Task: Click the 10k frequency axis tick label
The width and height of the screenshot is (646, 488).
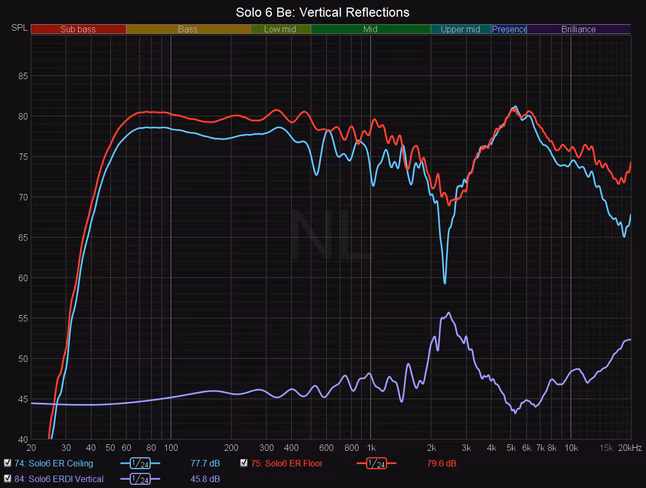Action: (x=571, y=448)
